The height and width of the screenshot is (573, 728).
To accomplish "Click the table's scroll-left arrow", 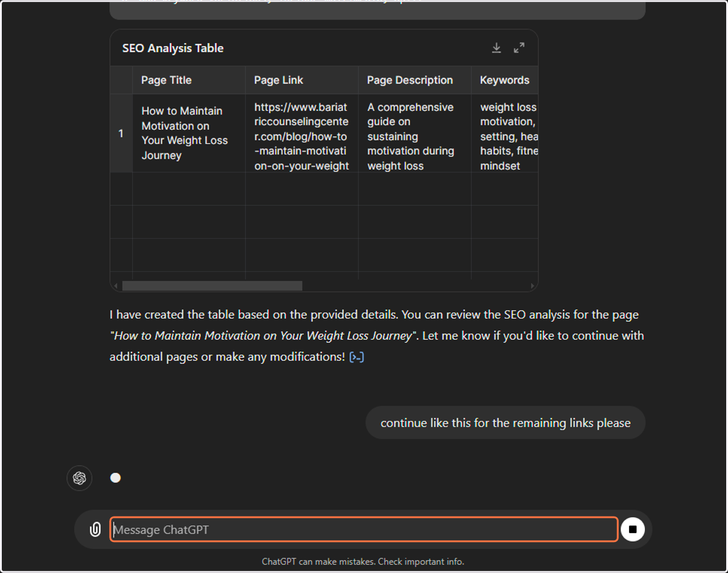I will (116, 286).
